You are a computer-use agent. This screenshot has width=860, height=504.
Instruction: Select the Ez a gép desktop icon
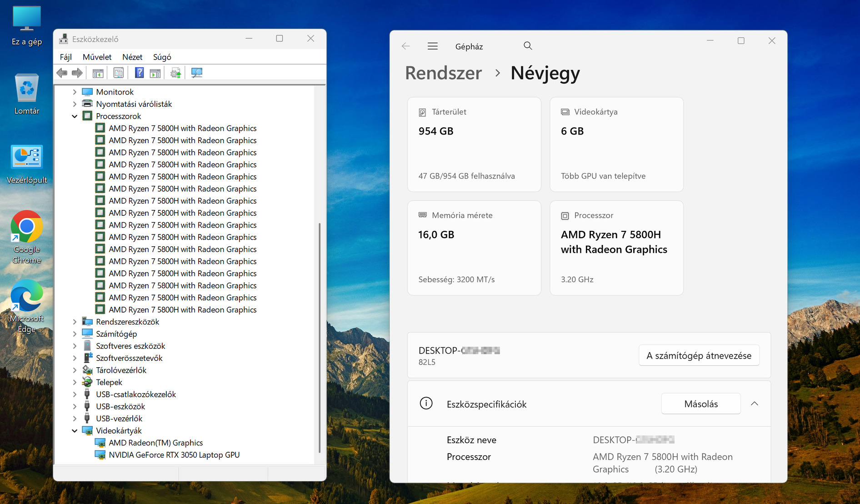click(x=27, y=26)
